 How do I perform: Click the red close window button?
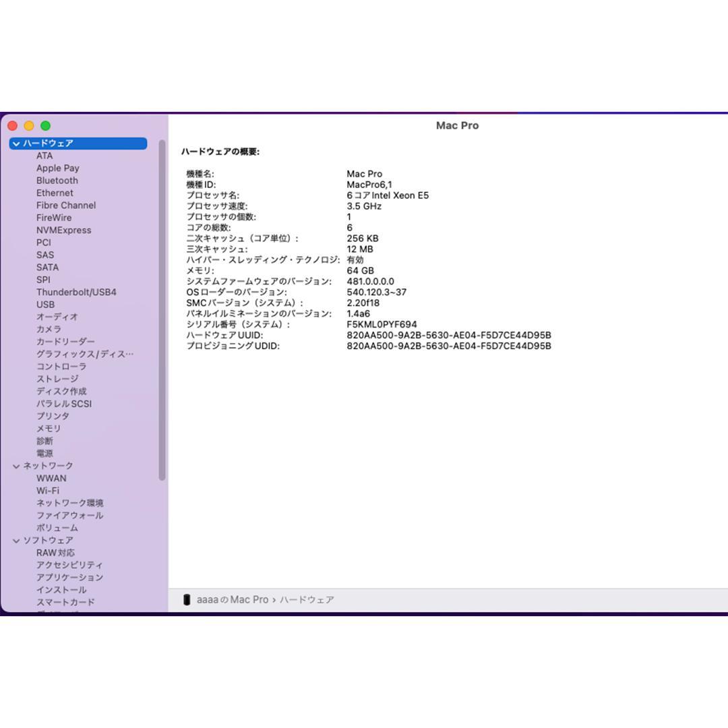point(13,126)
